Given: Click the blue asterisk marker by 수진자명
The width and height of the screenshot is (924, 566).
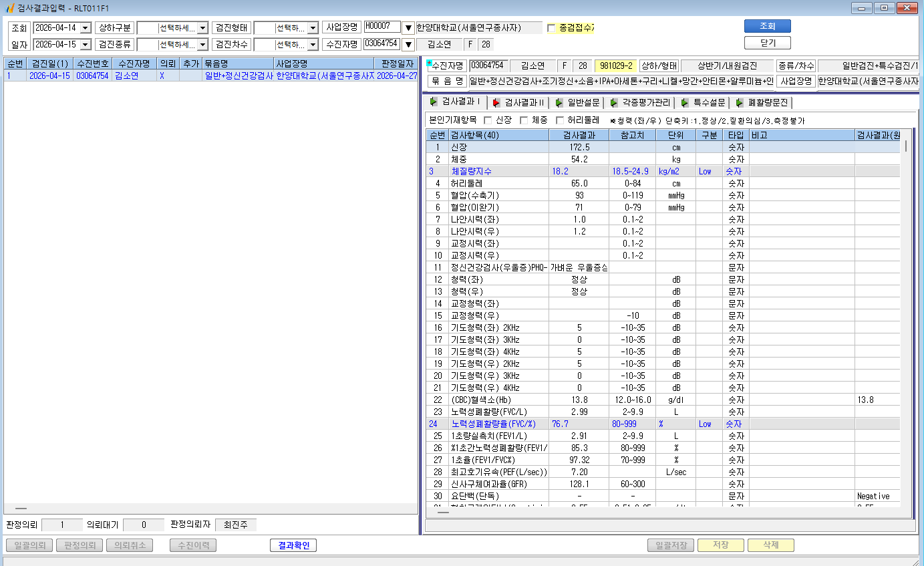Looking at the screenshot, I should (x=429, y=63).
